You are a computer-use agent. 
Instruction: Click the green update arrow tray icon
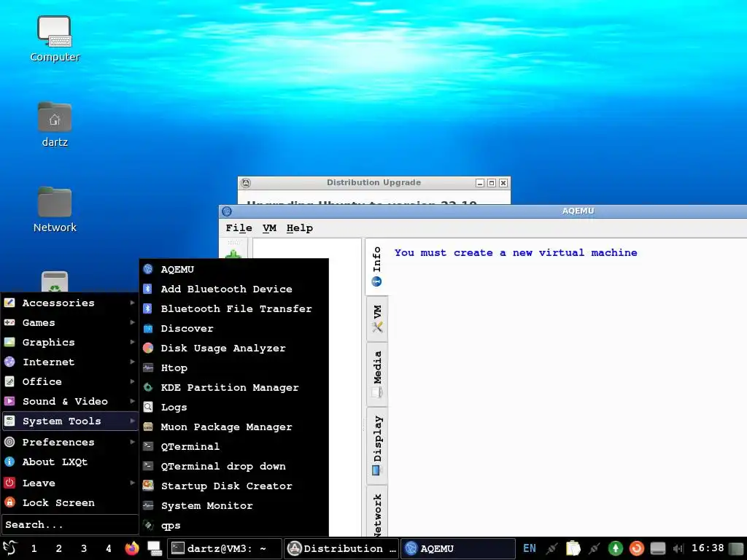coord(616,548)
